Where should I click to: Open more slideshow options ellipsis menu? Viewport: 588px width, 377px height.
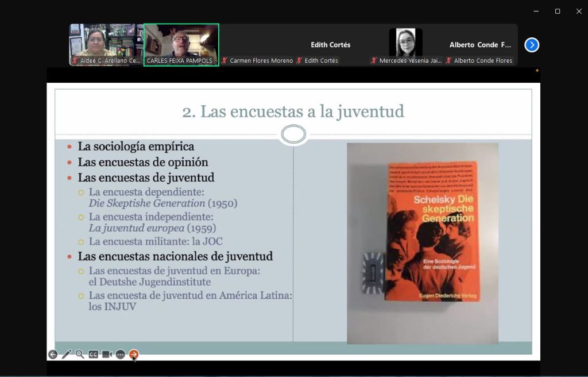click(x=120, y=355)
